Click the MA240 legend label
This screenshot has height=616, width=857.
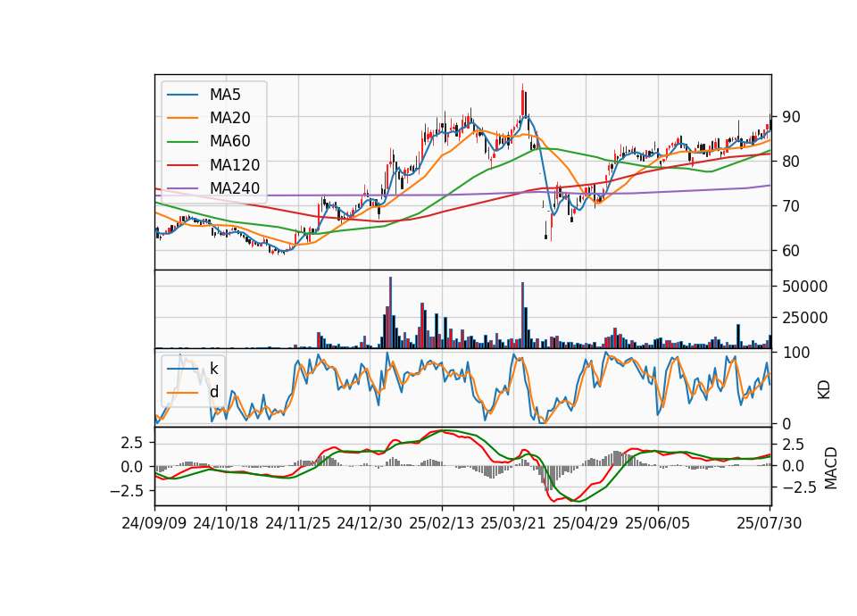pos(235,188)
